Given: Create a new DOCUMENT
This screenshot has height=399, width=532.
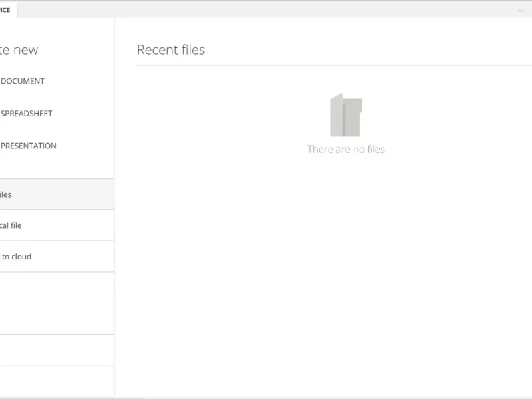Looking at the screenshot, I should coord(23,81).
